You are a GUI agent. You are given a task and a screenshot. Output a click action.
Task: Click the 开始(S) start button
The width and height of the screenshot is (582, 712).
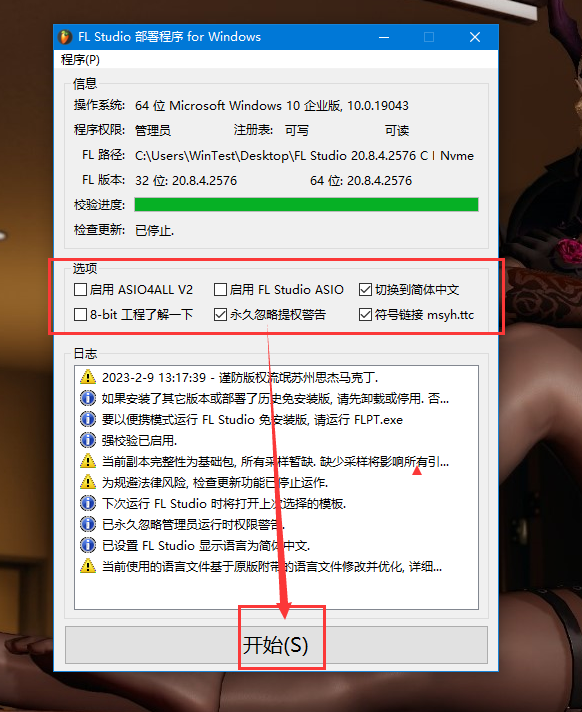point(276,645)
